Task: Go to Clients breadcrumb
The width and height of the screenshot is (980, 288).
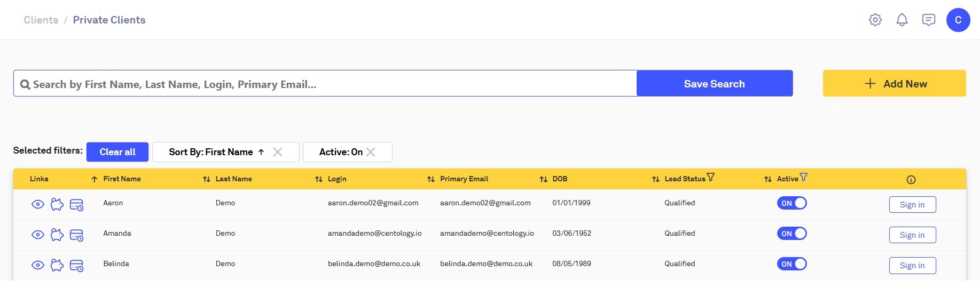Action: click(x=41, y=20)
